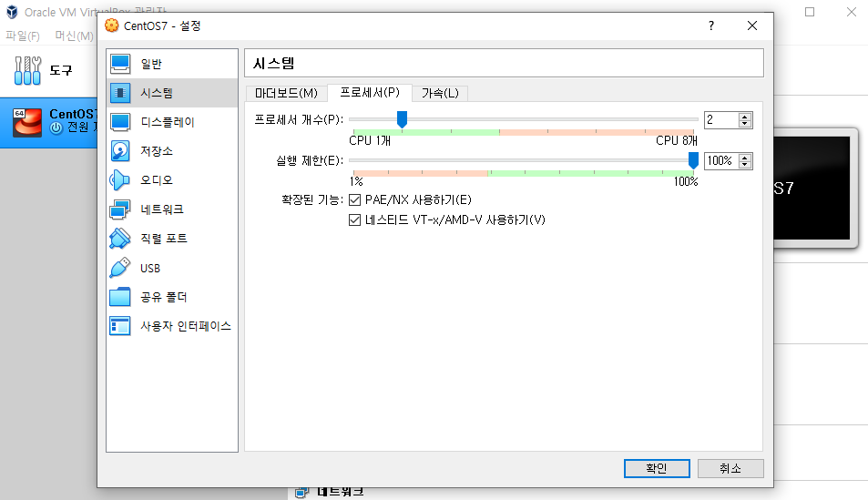Click the 도구 label in Manager
This screenshot has width=868, height=500.
61,70
